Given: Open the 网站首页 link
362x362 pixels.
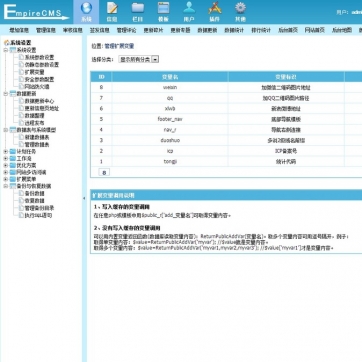Looking at the screenshot, I should (x=315, y=30).
